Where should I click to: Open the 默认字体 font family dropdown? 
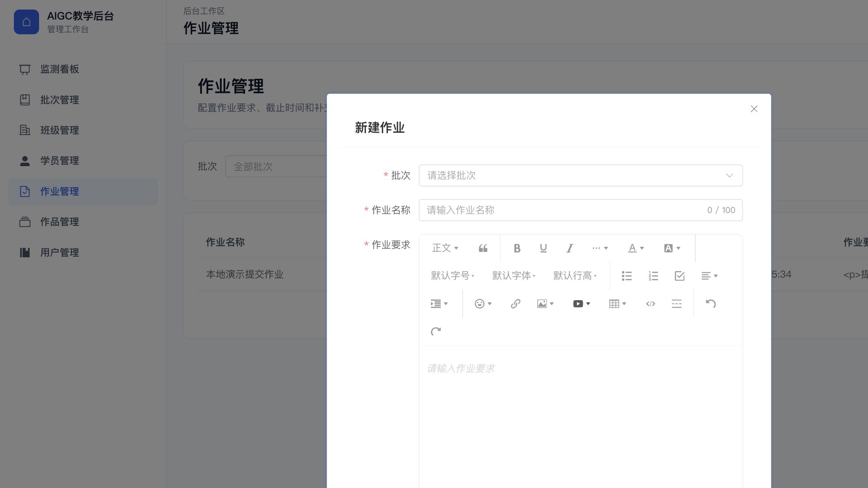514,276
